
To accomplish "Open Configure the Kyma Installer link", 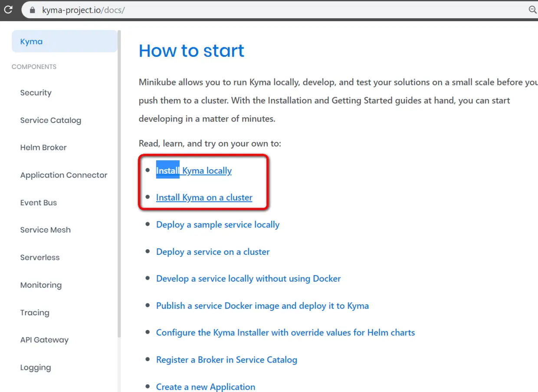I will click(x=285, y=333).
